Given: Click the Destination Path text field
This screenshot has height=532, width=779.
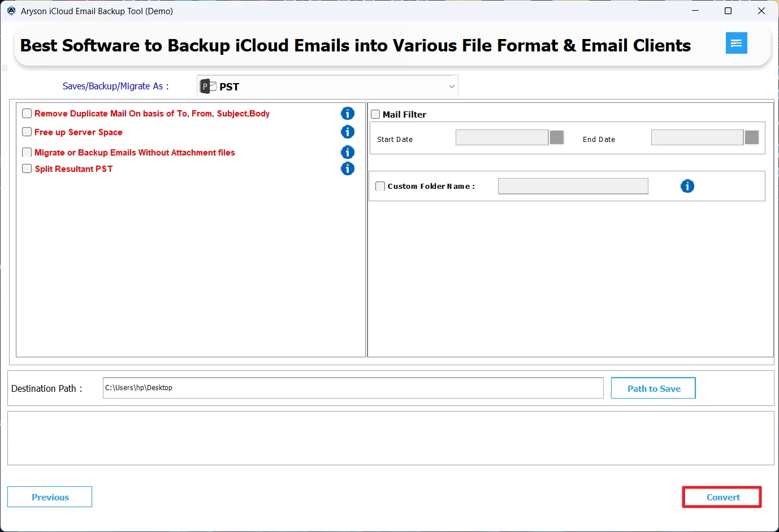Looking at the screenshot, I should [353, 388].
